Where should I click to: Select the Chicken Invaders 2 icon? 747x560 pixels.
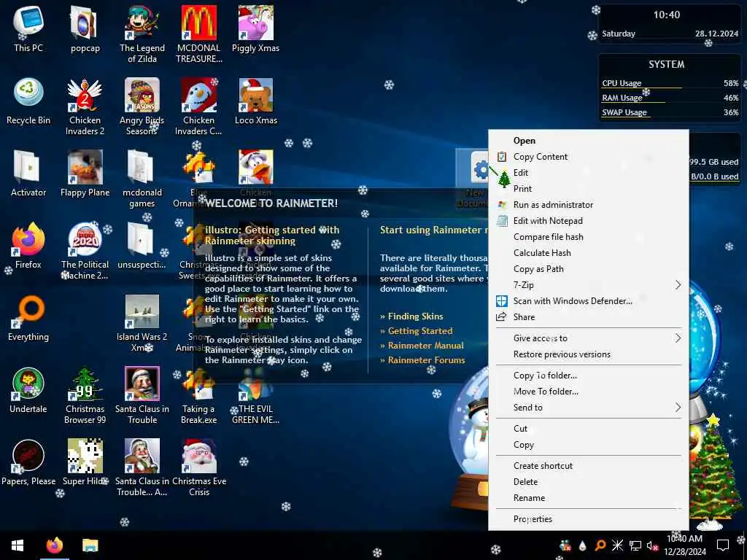[85, 106]
